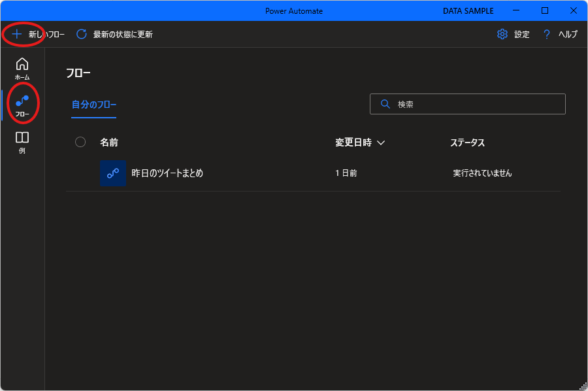588x391 pixels.
Task: Click the help question mark icon
Action: coord(546,35)
